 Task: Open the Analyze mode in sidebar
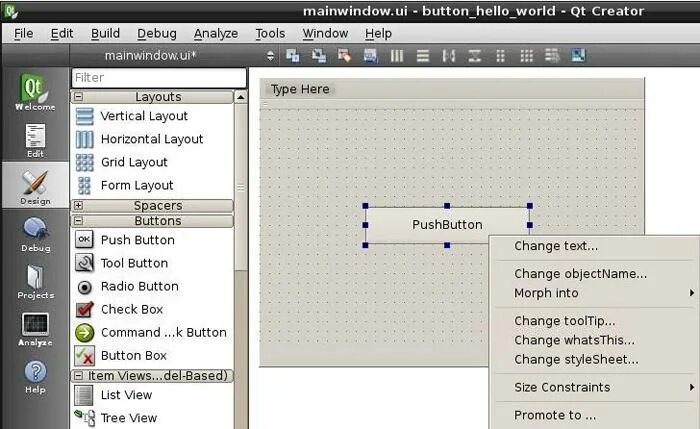35,329
